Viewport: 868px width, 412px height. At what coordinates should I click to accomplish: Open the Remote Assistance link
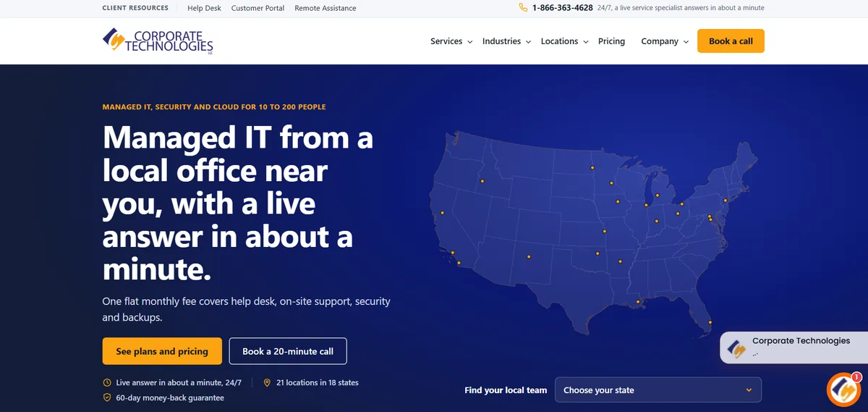point(325,8)
